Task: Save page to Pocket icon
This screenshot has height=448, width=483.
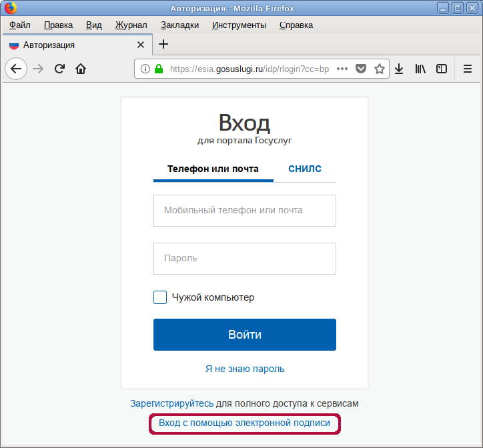Action: click(x=361, y=69)
